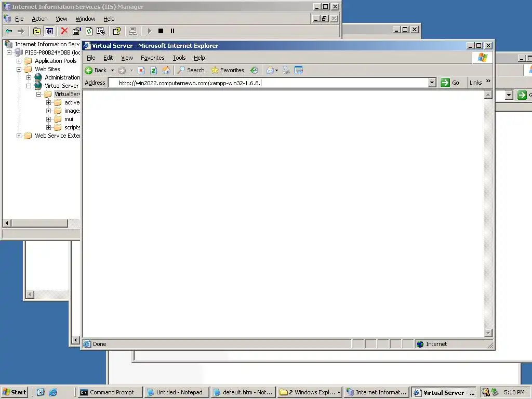
Task: Open the IIS Manager Action menu
Action: [39, 19]
